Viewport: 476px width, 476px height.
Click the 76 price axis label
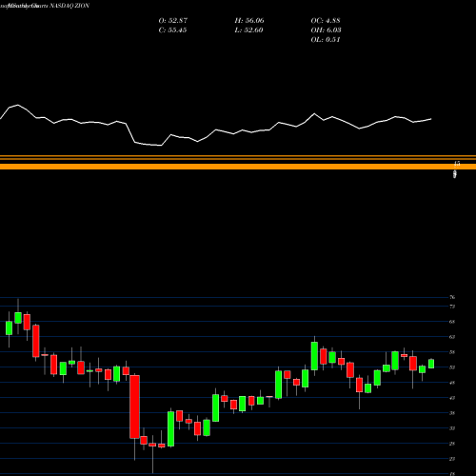452,297
